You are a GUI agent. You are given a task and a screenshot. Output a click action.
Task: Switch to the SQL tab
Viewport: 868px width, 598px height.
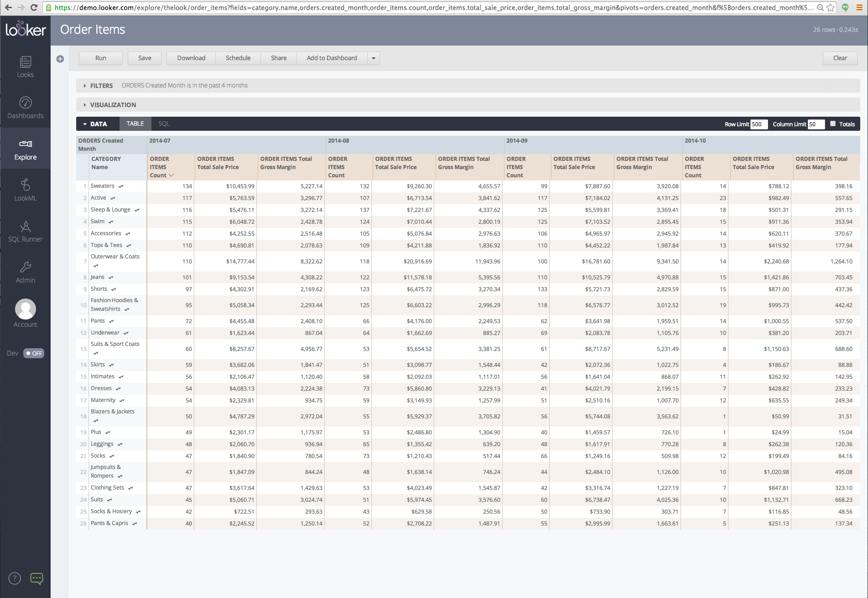[x=164, y=124]
